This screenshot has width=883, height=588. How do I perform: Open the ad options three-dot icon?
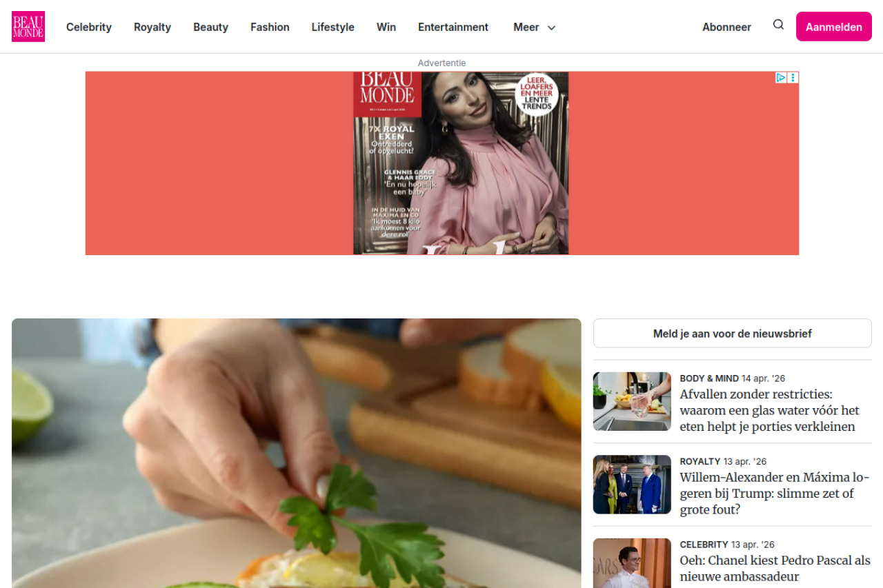pos(793,78)
